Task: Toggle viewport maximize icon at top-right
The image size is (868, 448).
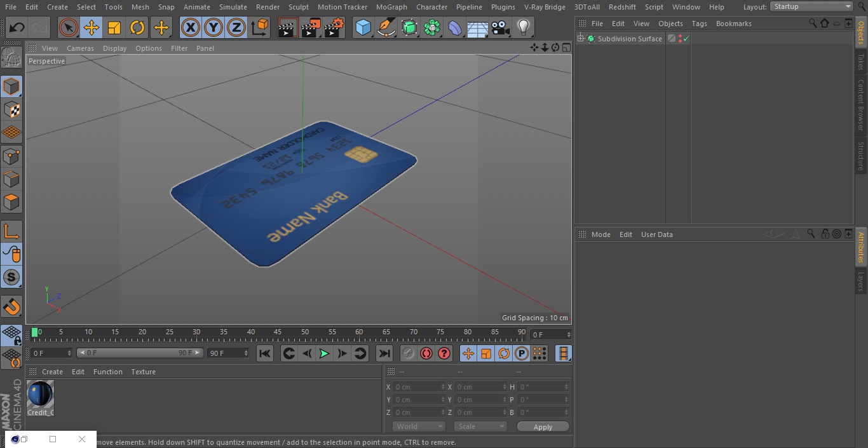Action: point(566,48)
